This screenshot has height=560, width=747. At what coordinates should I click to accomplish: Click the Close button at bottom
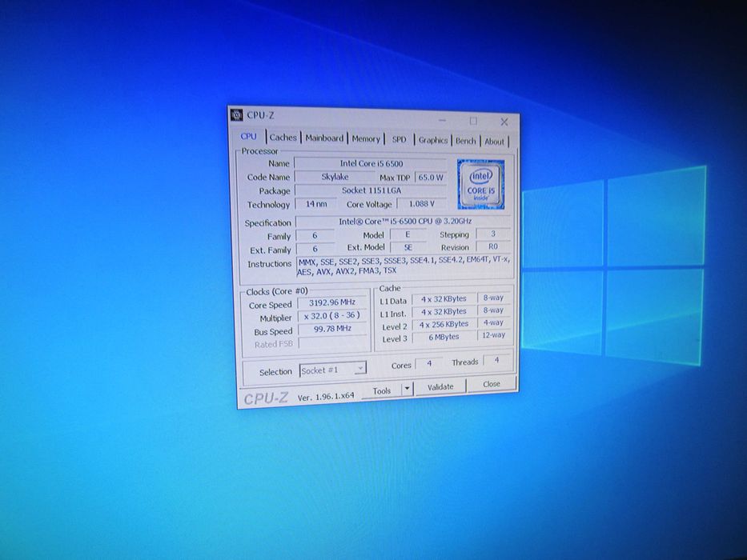[x=491, y=384]
